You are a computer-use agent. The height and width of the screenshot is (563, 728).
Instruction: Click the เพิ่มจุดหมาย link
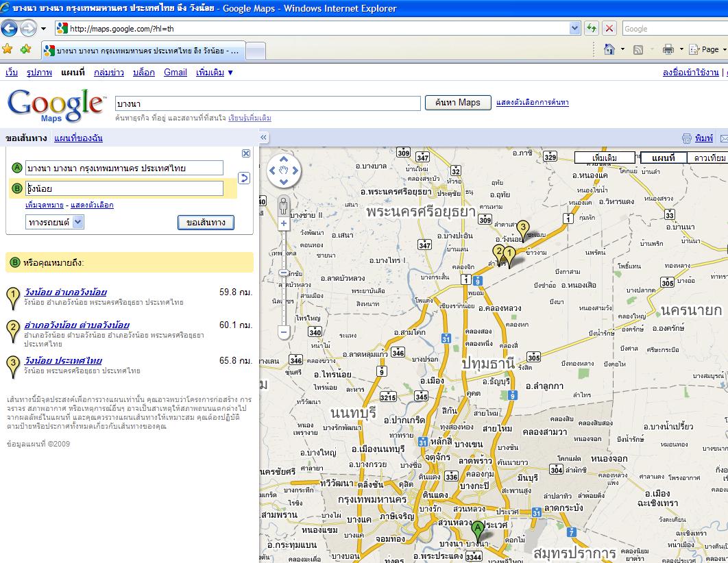click(44, 205)
